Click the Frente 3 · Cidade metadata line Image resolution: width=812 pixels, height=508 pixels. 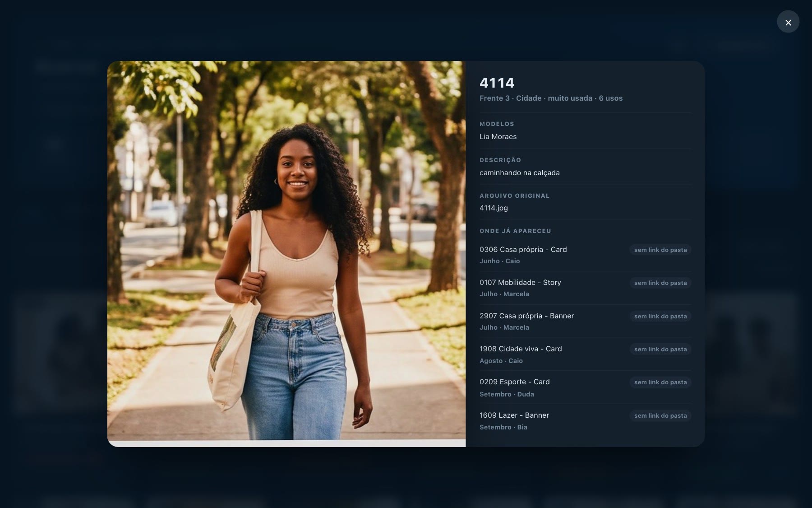pos(551,98)
